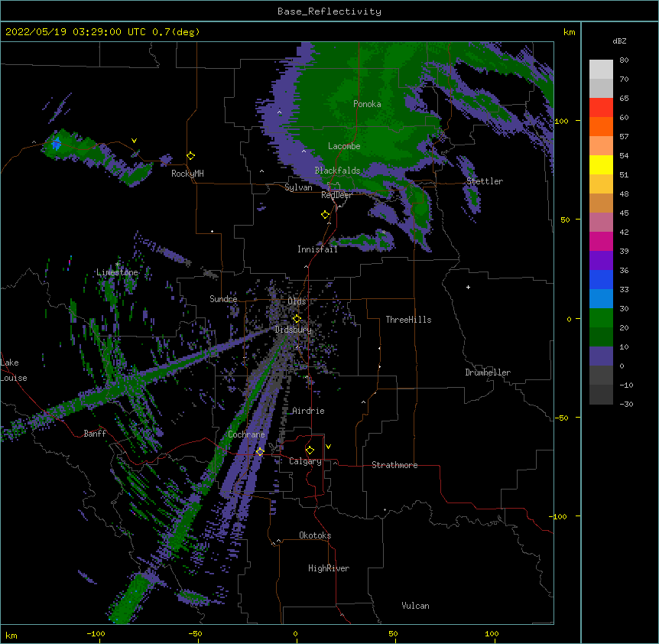Click the yellow diamond marker south of RedDeer

(326, 215)
